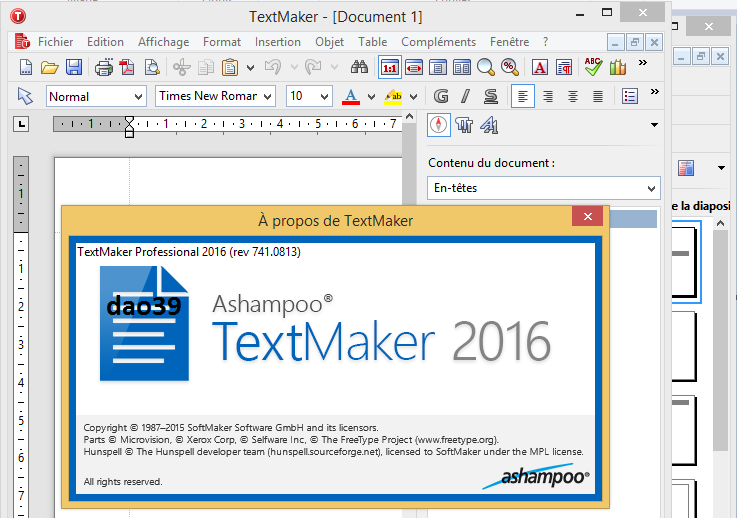737x518 pixels.
Task: Run the spell check ABC icon
Action: pyautogui.click(x=593, y=68)
